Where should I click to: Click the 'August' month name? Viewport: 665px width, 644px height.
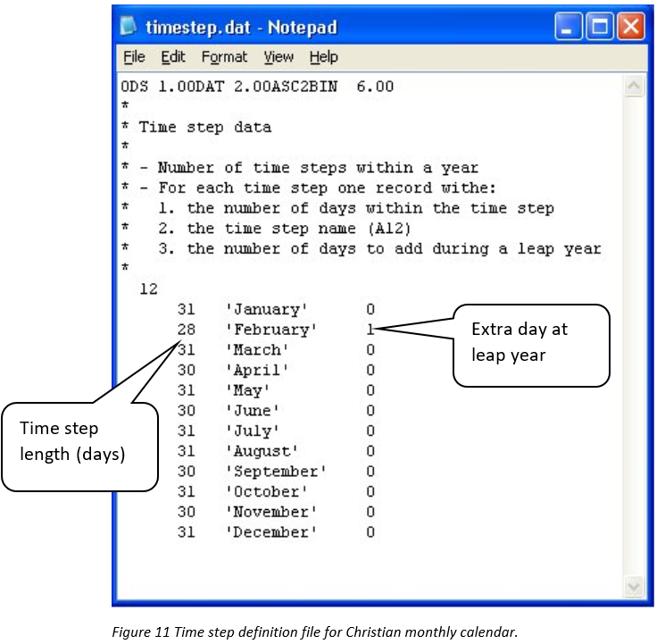262,451
